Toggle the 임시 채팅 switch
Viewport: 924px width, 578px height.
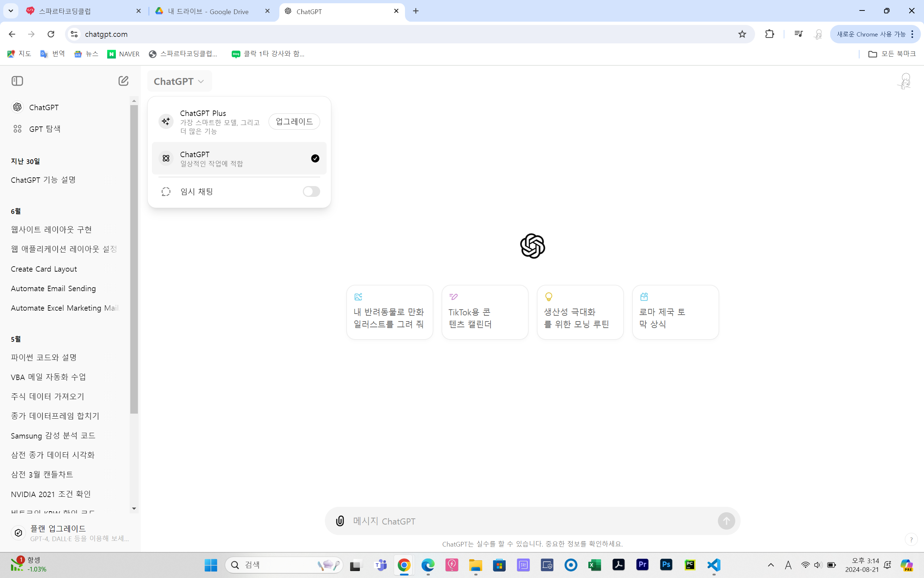point(311,191)
